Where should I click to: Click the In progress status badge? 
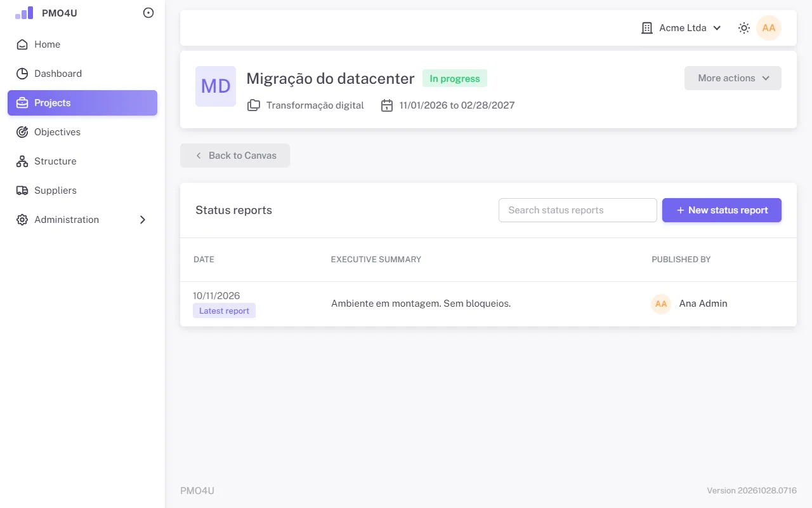click(x=455, y=79)
